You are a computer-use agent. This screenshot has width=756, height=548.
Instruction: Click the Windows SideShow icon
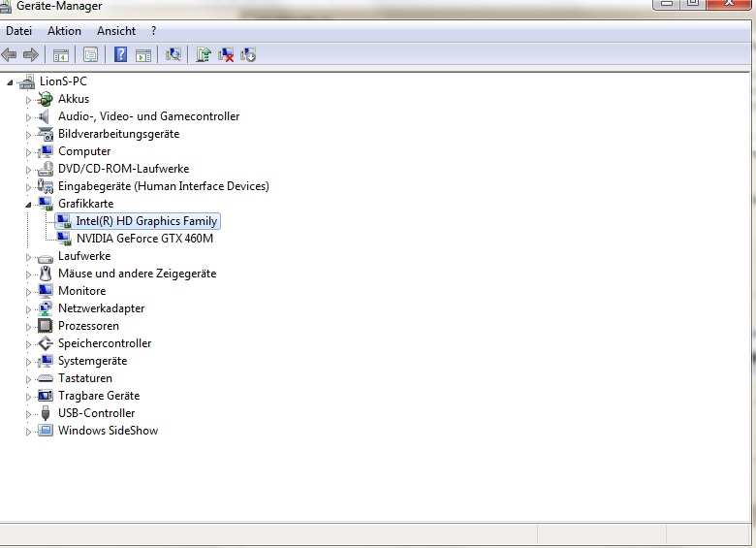point(46,431)
